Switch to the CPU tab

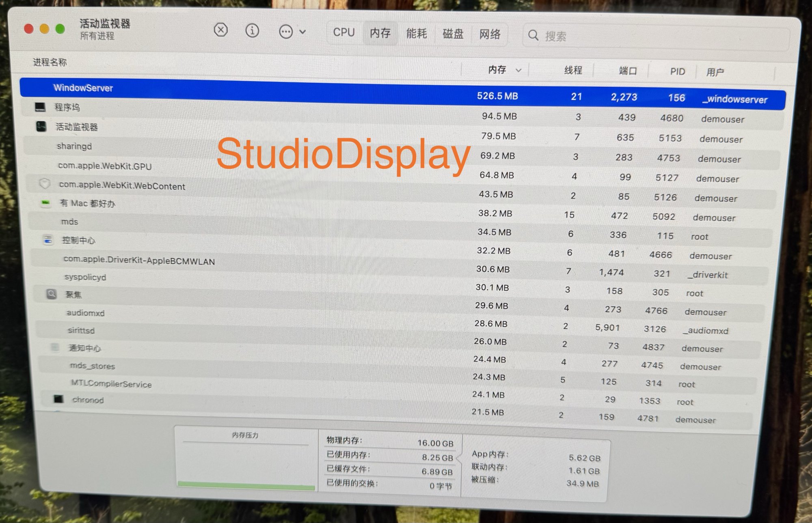[x=343, y=32]
